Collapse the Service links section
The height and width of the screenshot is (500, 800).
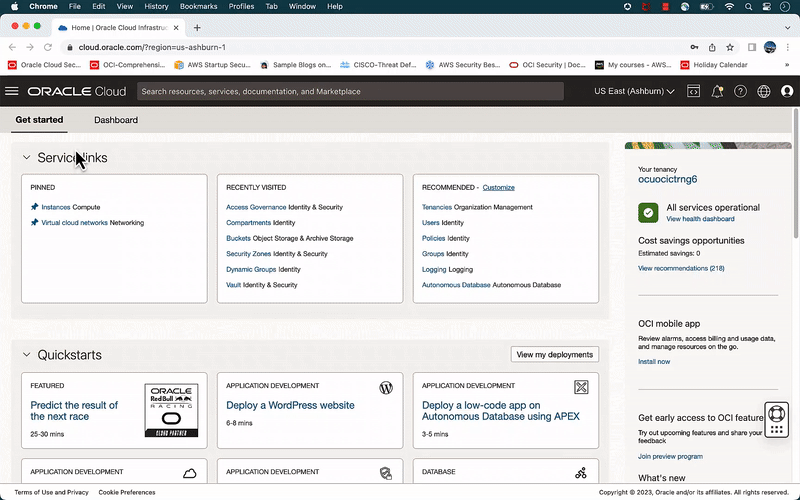click(27, 158)
